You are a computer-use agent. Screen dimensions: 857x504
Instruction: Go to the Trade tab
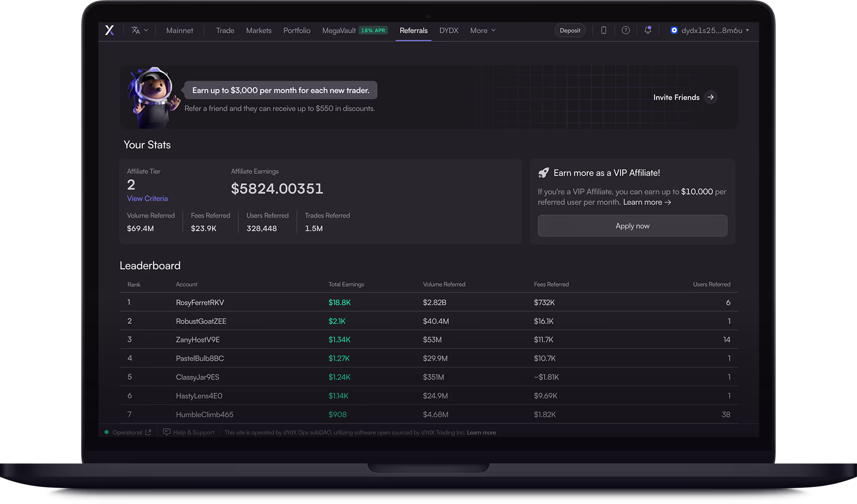pos(225,31)
